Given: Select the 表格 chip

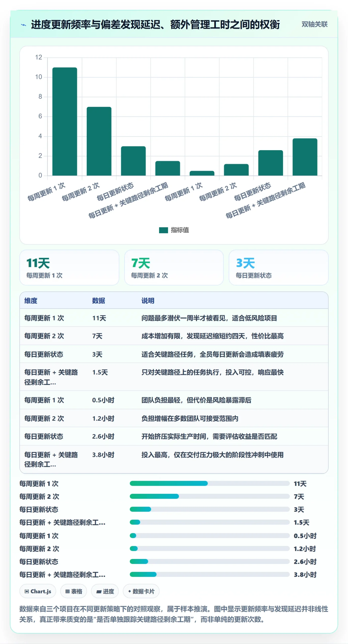Looking at the screenshot, I should click(73, 591).
